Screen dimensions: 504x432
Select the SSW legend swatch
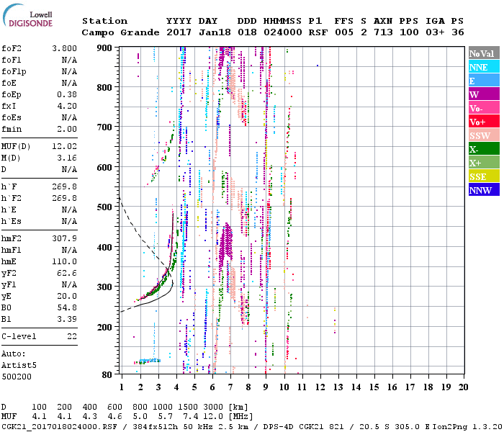click(484, 135)
